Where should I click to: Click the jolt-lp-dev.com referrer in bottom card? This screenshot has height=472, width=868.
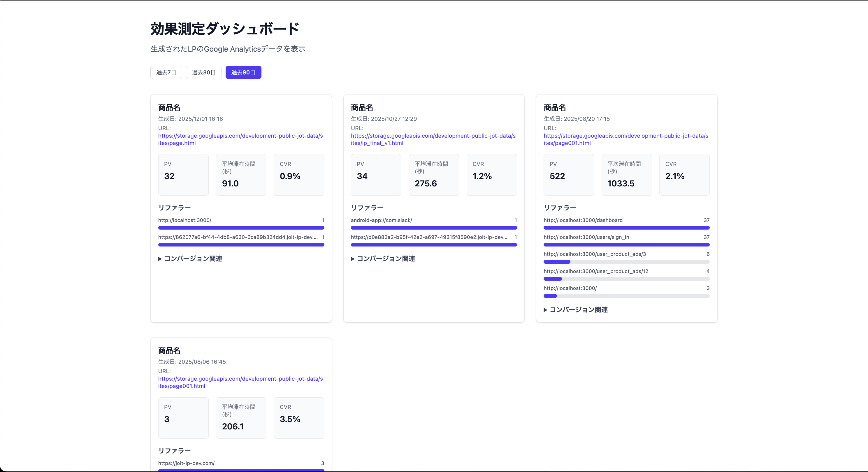[x=187, y=463]
